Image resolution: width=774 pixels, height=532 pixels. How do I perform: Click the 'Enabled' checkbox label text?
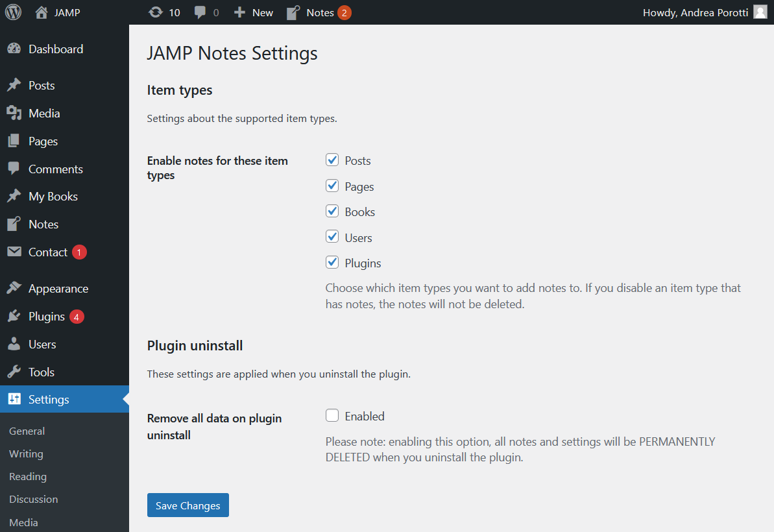click(x=365, y=417)
